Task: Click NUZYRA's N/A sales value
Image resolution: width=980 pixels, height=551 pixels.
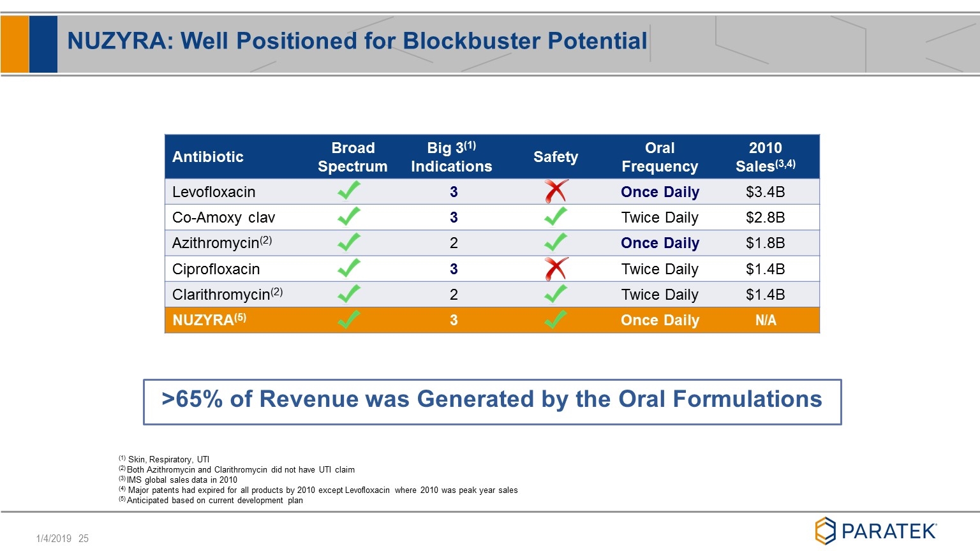Action: click(766, 320)
